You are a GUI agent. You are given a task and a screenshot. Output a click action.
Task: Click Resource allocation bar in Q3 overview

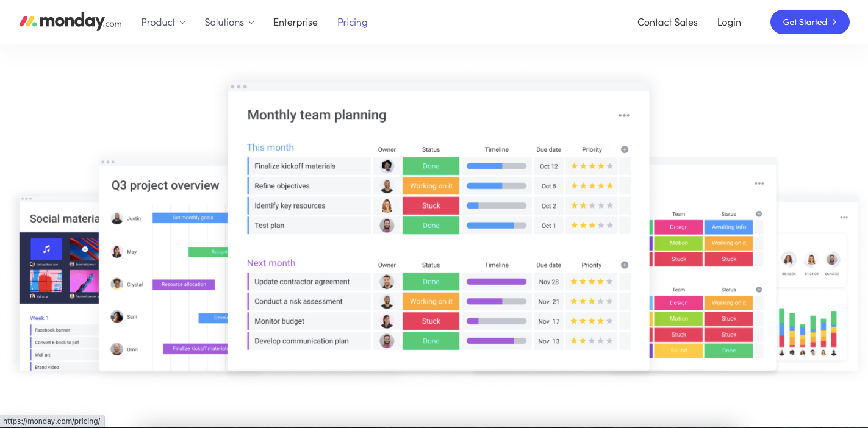[184, 284]
